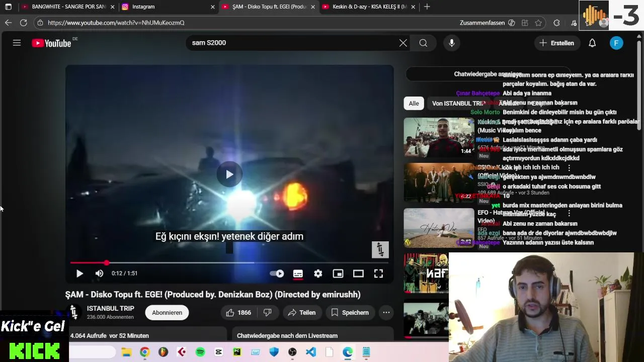Go to YouTube home via logo
This screenshot has width=644, height=362.
tap(51, 43)
